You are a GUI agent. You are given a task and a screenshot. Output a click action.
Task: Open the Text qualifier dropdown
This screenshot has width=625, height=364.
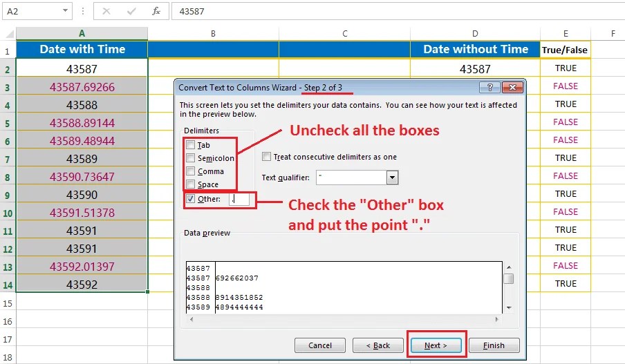392,178
